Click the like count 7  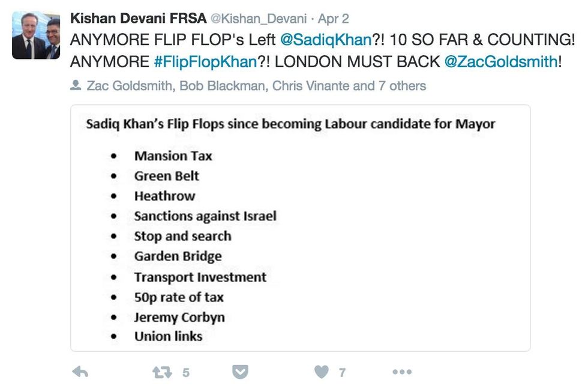(342, 373)
